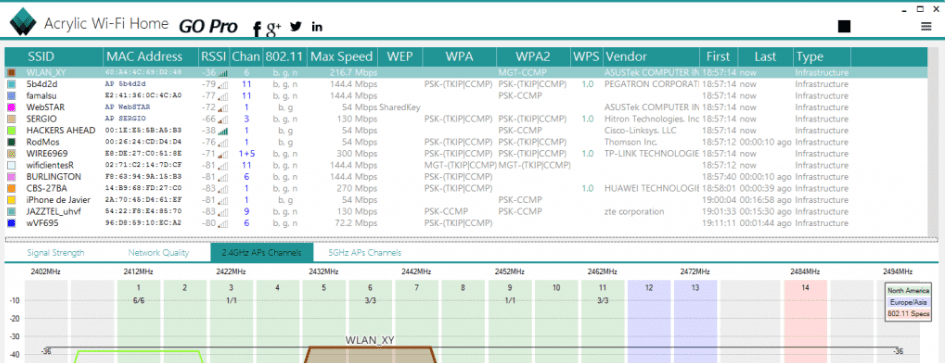This screenshot has width=948, height=363.
Task: Select the JAZZTEL_uhvf network row
Action: pos(466,212)
